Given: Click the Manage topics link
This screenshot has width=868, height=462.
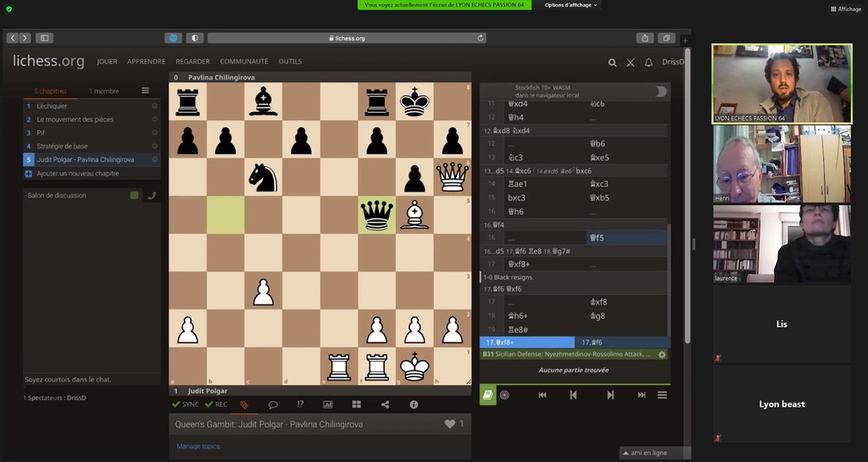Looking at the screenshot, I should point(200,446).
